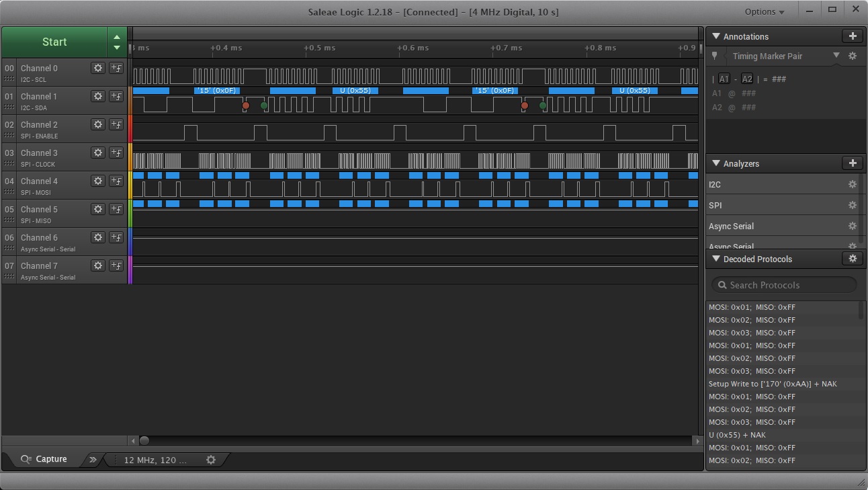Switch to the Capture tab
This screenshot has width=868, height=490.
[44, 459]
